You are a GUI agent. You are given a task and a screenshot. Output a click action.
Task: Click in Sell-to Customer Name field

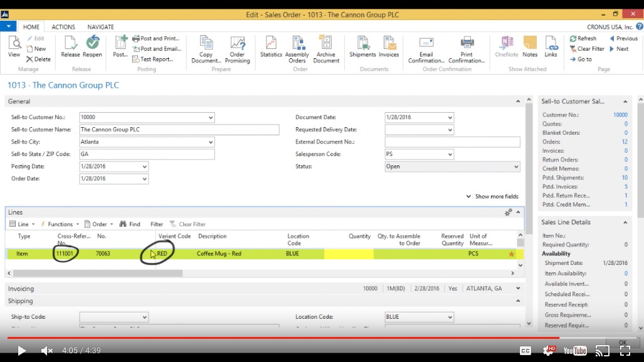point(179,130)
